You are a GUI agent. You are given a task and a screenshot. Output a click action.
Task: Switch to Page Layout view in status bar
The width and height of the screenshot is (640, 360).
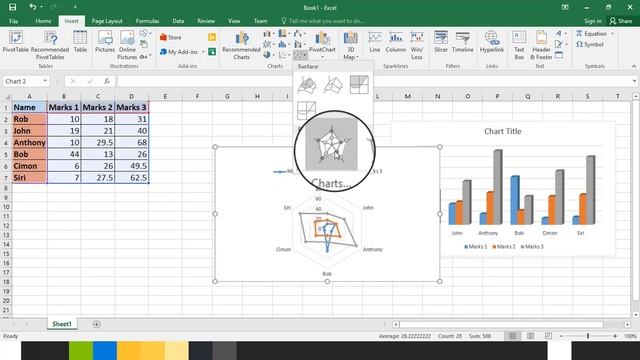(x=530, y=336)
